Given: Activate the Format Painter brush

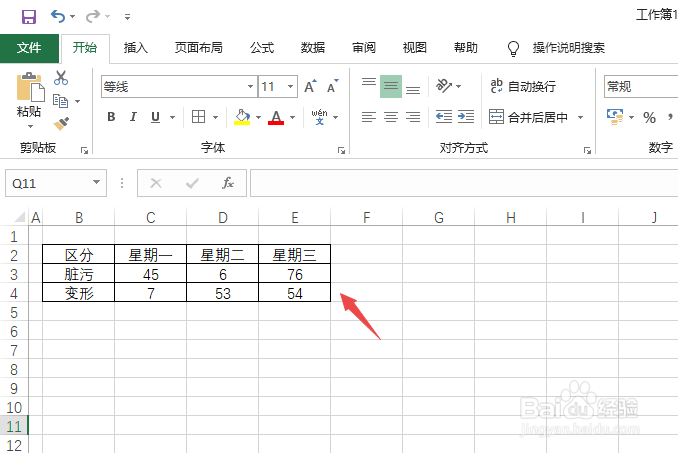Looking at the screenshot, I should pyautogui.click(x=61, y=124).
